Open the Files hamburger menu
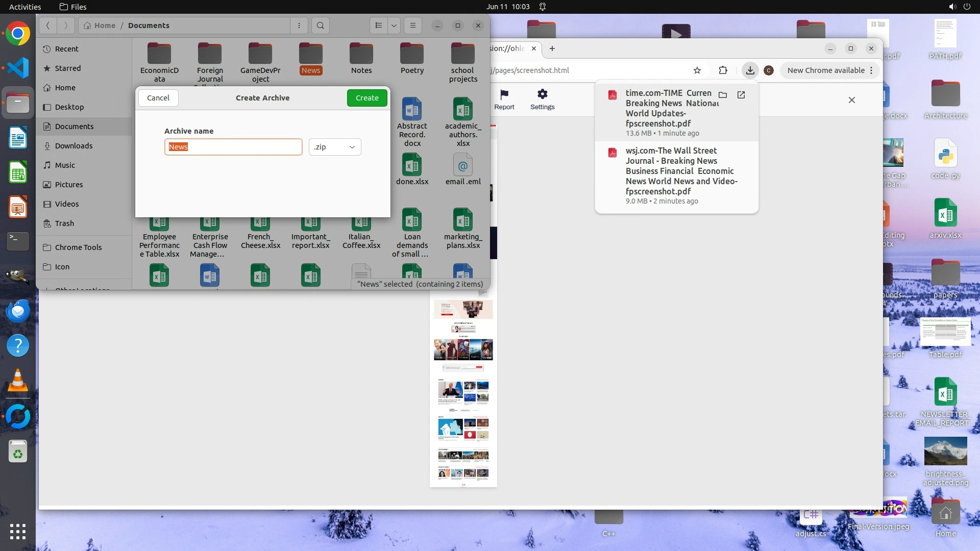 click(x=412, y=26)
